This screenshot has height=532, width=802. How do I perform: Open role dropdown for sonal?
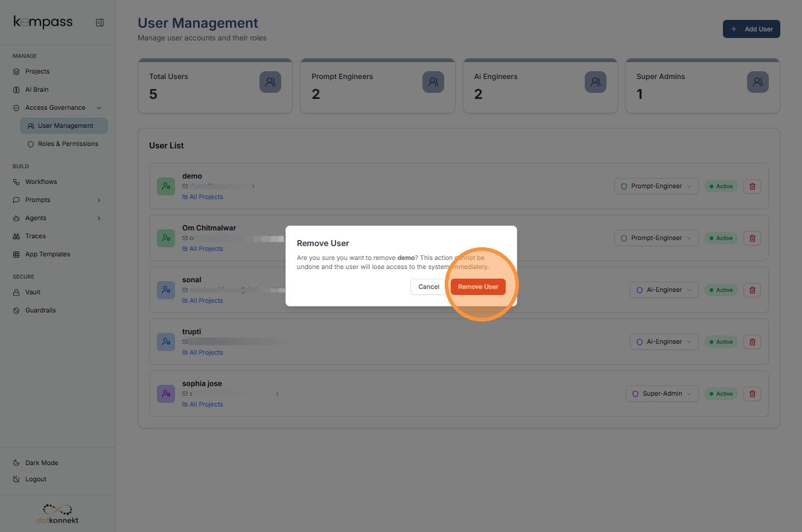(x=664, y=290)
